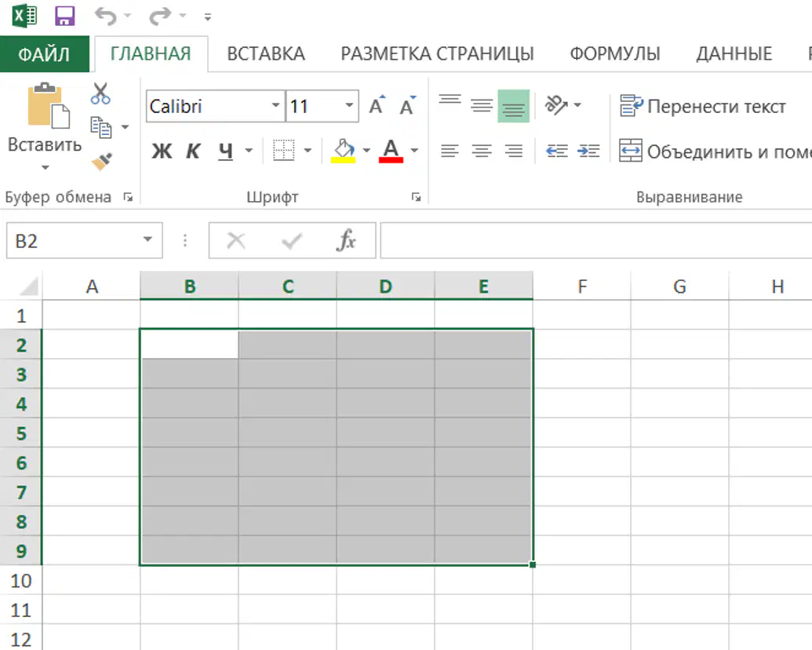Image resolution: width=812 pixels, height=650 pixels.
Task: Center text horizontally
Action: (x=482, y=151)
